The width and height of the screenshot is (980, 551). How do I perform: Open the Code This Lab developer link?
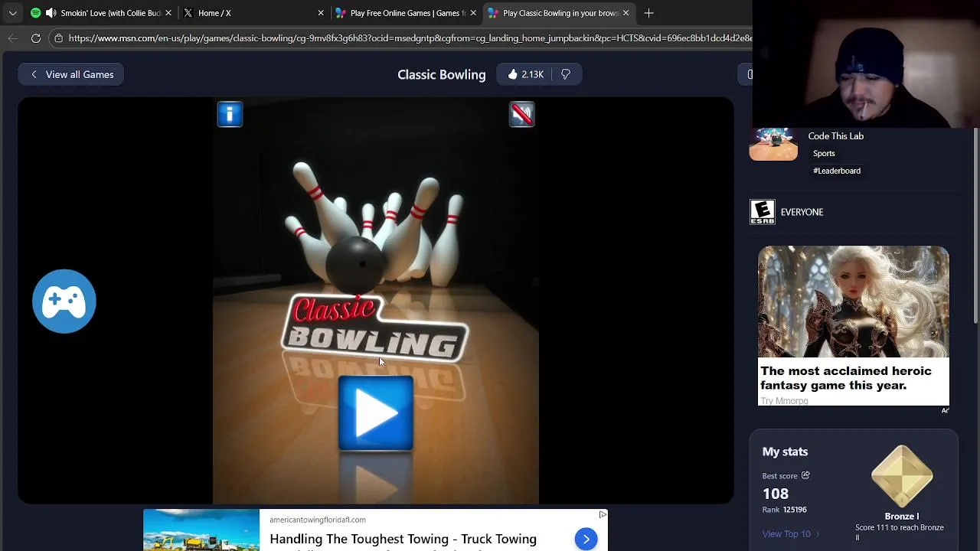pyautogui.click(x=835, y=136)
